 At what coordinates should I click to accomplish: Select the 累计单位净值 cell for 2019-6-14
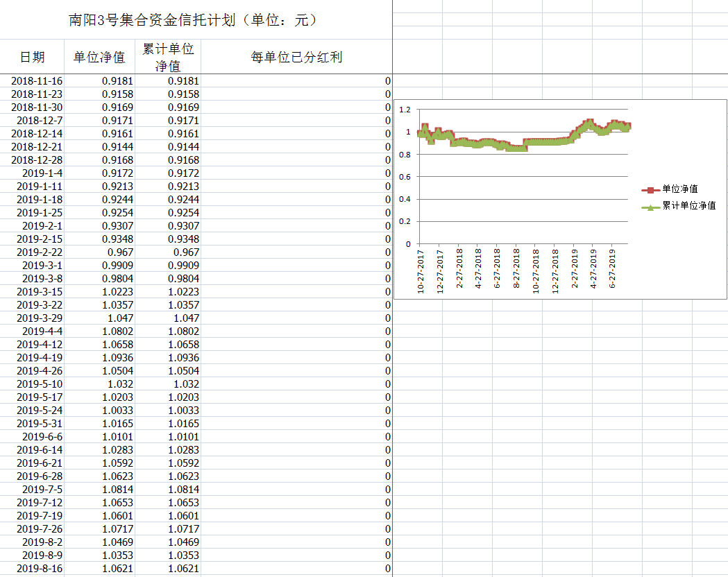[168, 450]
